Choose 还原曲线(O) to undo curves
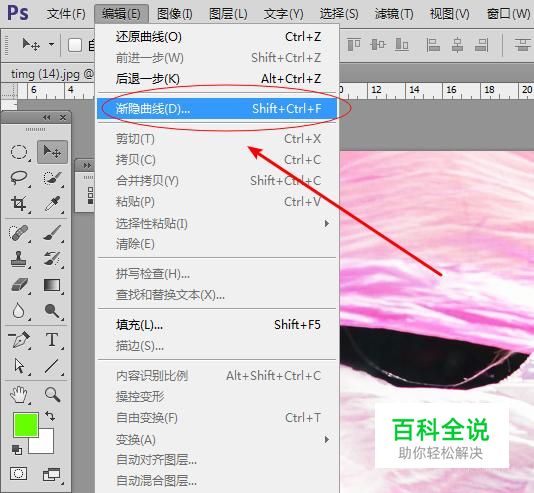Image resolution: width=534 pixels, height=493 pixels. coord(217,37)
